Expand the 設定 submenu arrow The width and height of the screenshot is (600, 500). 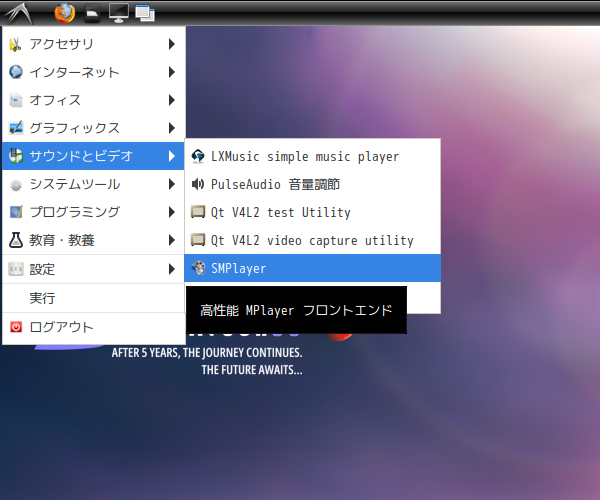tap(172, 269)
